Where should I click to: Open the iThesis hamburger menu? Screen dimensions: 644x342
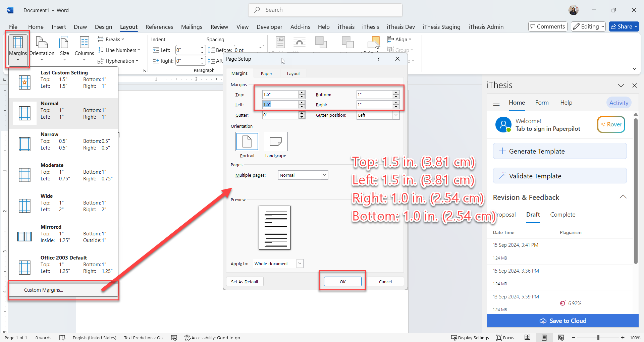496,104
